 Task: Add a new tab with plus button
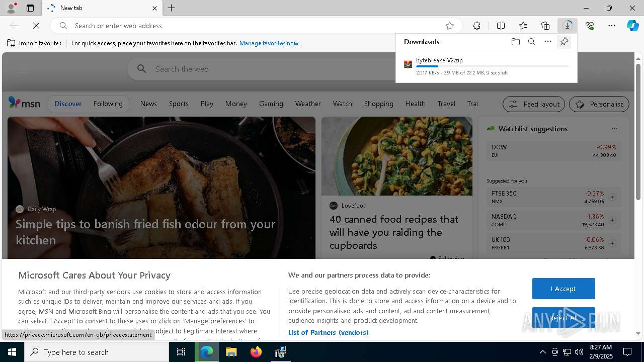[x=172, y=8]
